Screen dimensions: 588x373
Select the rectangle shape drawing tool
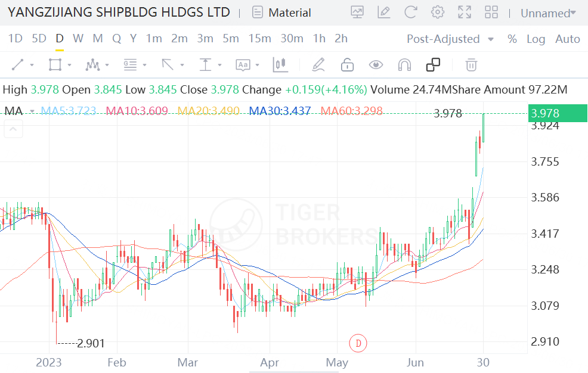55,65
